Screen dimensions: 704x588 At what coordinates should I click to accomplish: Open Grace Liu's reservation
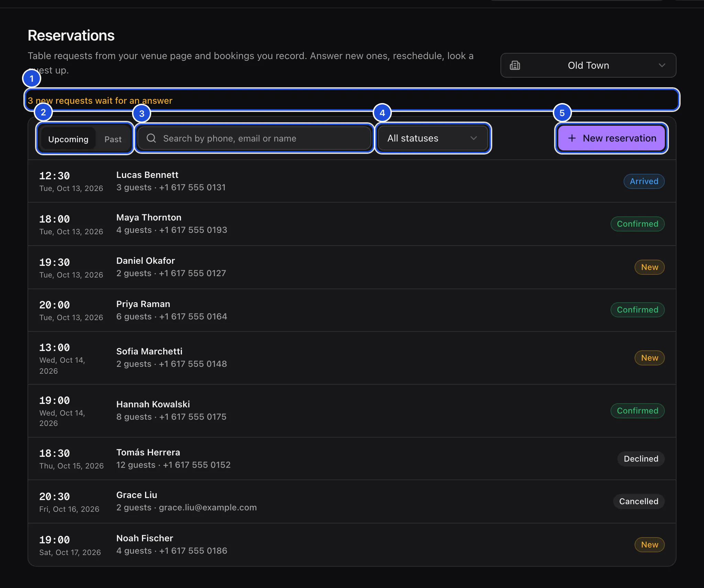pos(352,501)
